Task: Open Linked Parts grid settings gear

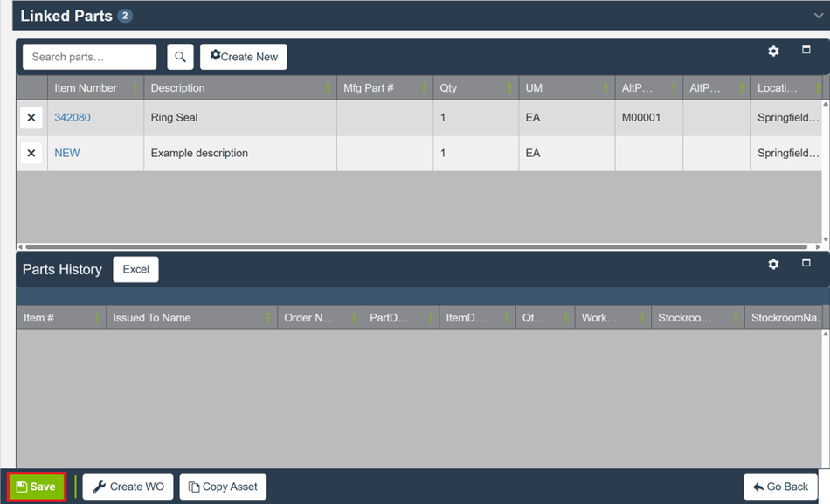Action: (773, 52)
